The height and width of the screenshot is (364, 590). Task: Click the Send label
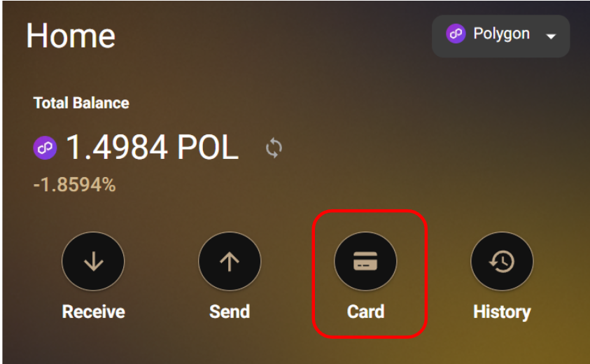point(230,311)
